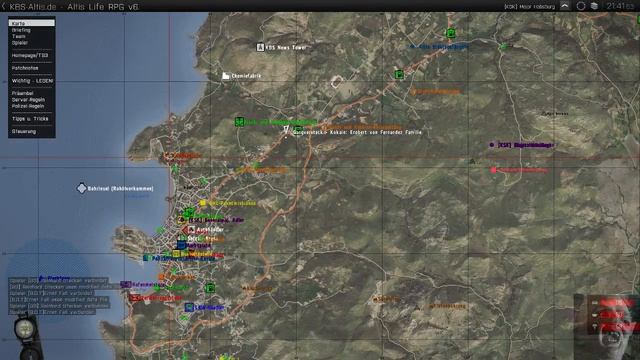Click the yellow square marker in town

tap(203, 203)
